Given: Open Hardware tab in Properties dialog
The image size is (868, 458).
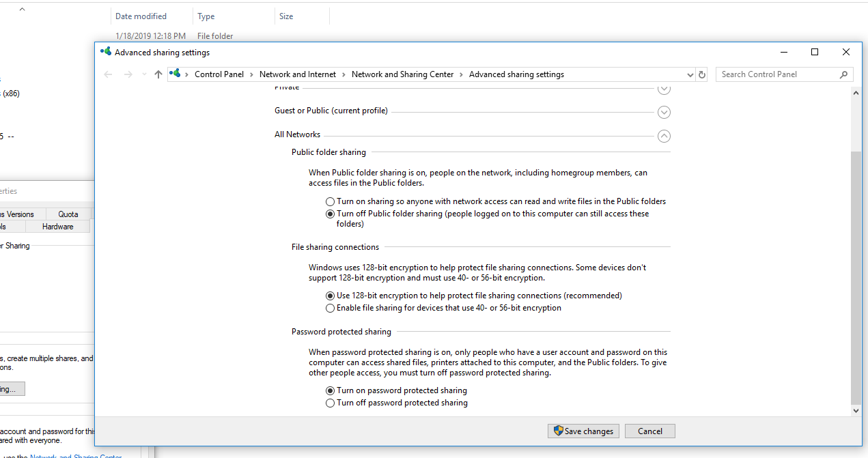Looking at the screenshot, I should tap(58, 226).
